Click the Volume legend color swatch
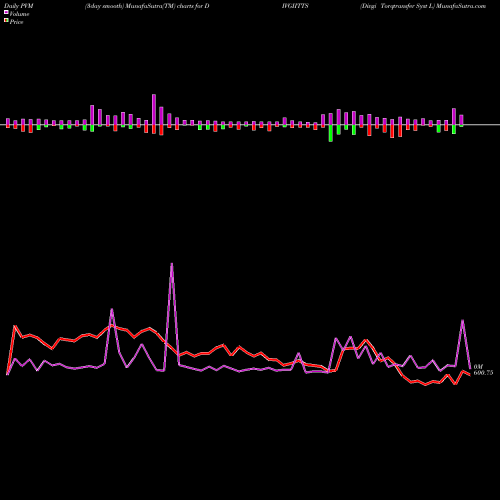 tap(6, 13)
